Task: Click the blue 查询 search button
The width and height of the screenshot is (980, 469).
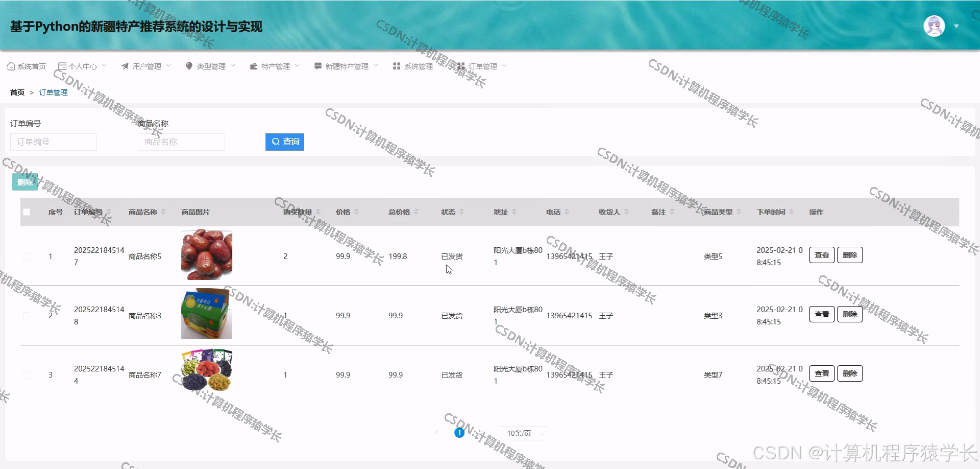Action: pyautogui.click(x=285, y=142)
